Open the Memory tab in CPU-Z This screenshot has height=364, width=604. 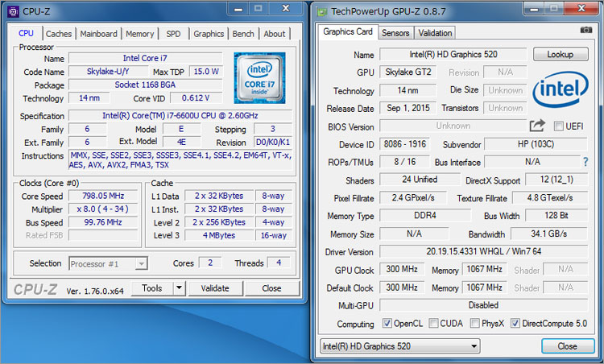coord(139,34)
